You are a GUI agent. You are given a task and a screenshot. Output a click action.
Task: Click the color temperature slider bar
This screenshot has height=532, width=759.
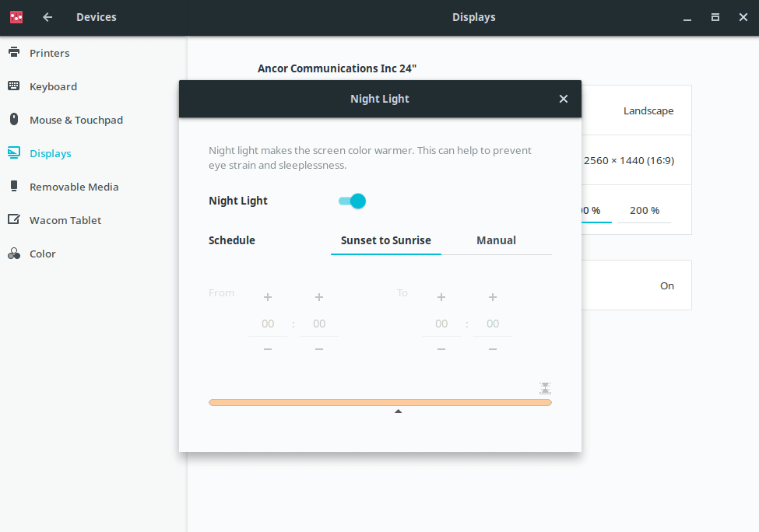[x=380, y=402]
